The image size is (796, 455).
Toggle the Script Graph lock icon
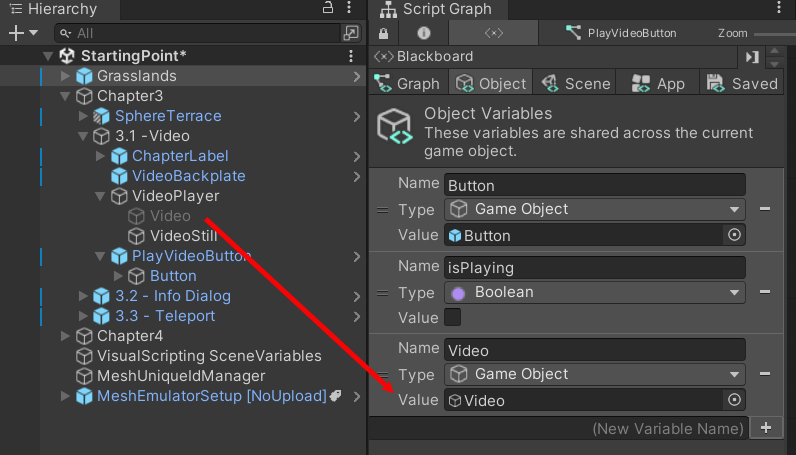[384, 34]
